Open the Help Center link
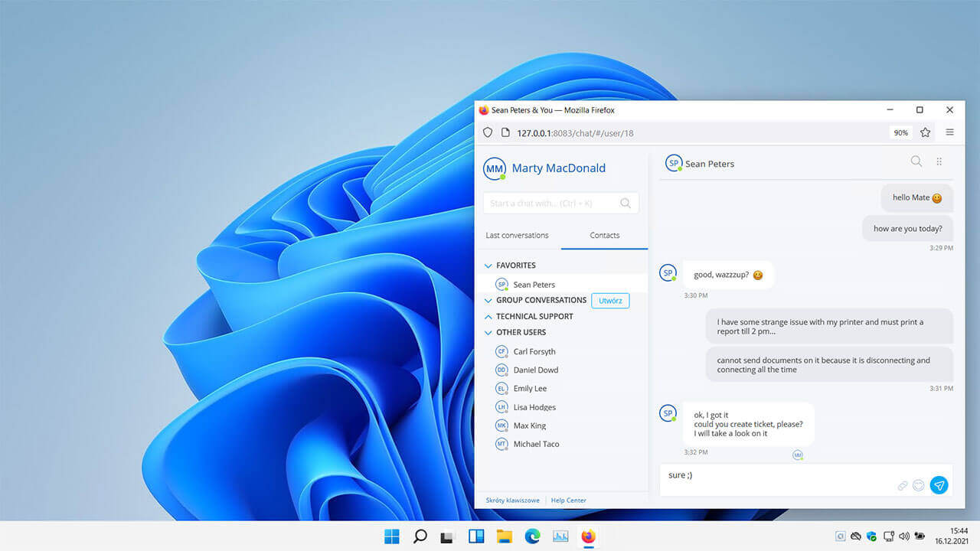Viewport: 980px width, 551px height. pyautogui.click(x=569, y=500)
